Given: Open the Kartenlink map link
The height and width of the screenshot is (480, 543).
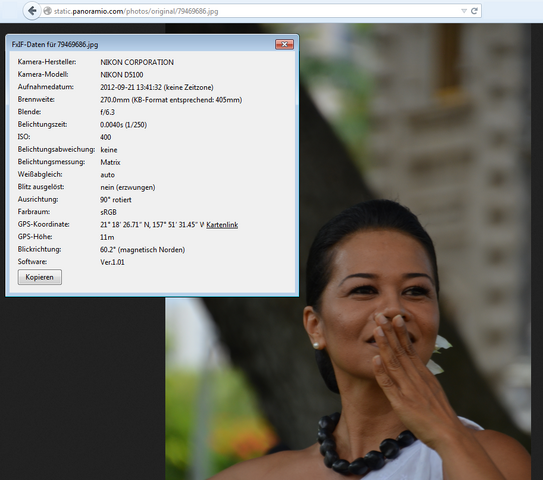Looking at the screenshot, I should 222,225.
